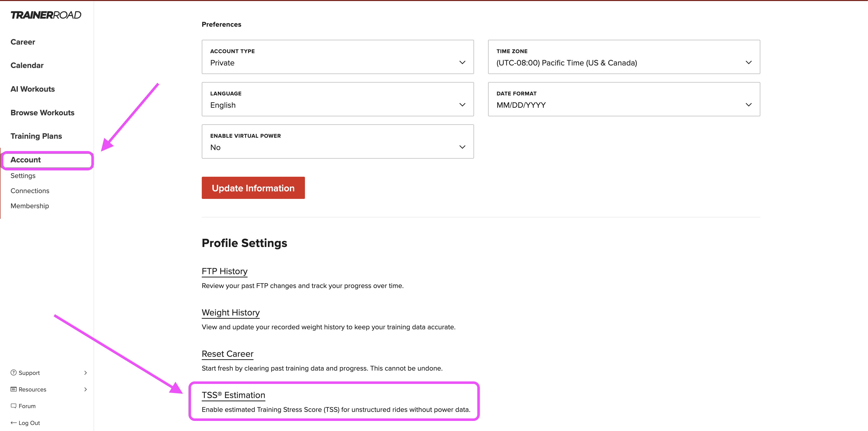Open Connections under Account
This screenshot has height=431, width=868.
click(30, 191)
